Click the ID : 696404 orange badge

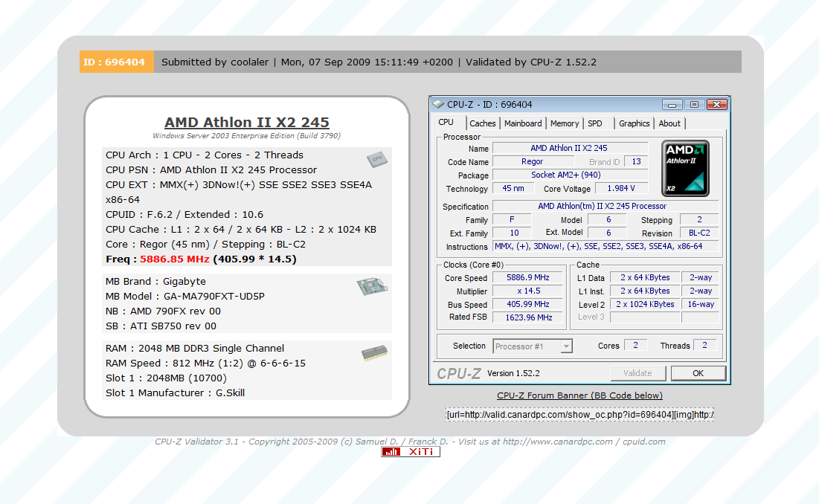tap(117, 62)
